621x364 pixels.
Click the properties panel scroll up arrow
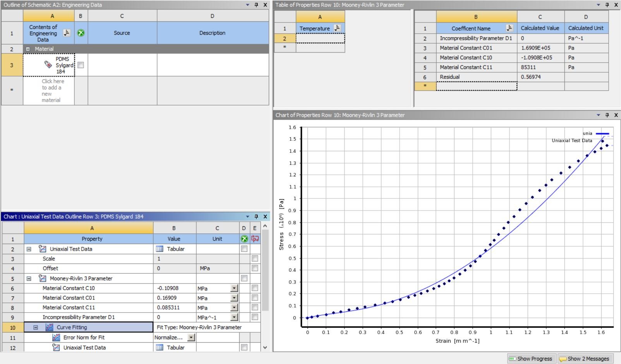pyautogui.click(x=265, y=226)
